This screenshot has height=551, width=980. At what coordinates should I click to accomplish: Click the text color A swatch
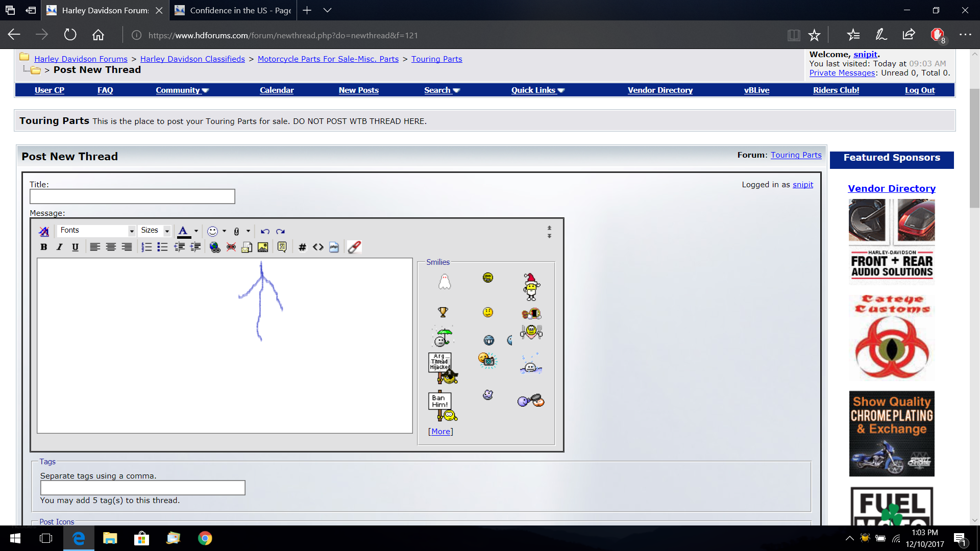point(183,232)
